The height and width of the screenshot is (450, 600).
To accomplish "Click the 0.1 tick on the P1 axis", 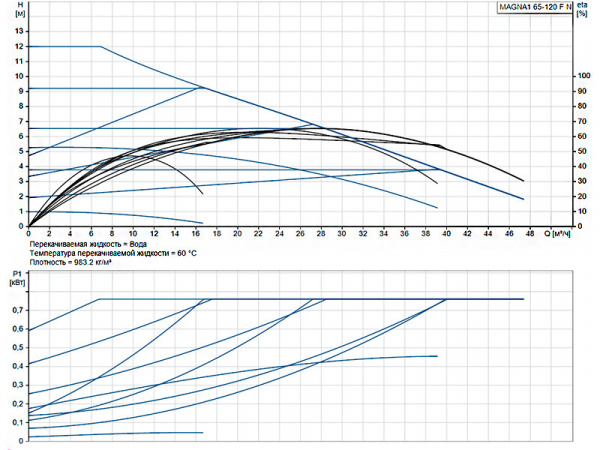I will coord(17,422).
